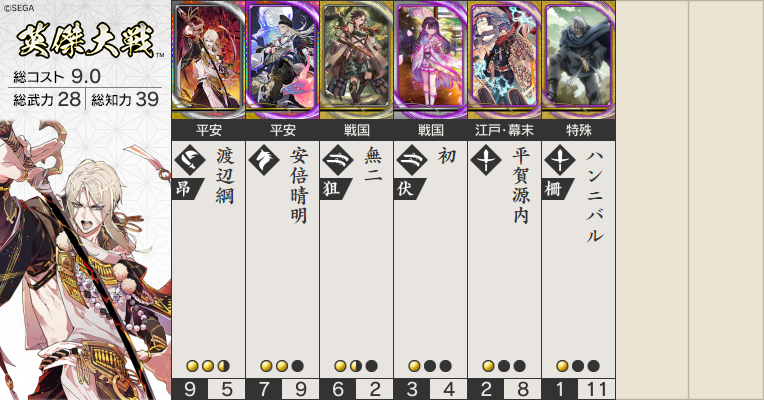
Task: Select the 伏 skill badge
Action: (410, 189)
